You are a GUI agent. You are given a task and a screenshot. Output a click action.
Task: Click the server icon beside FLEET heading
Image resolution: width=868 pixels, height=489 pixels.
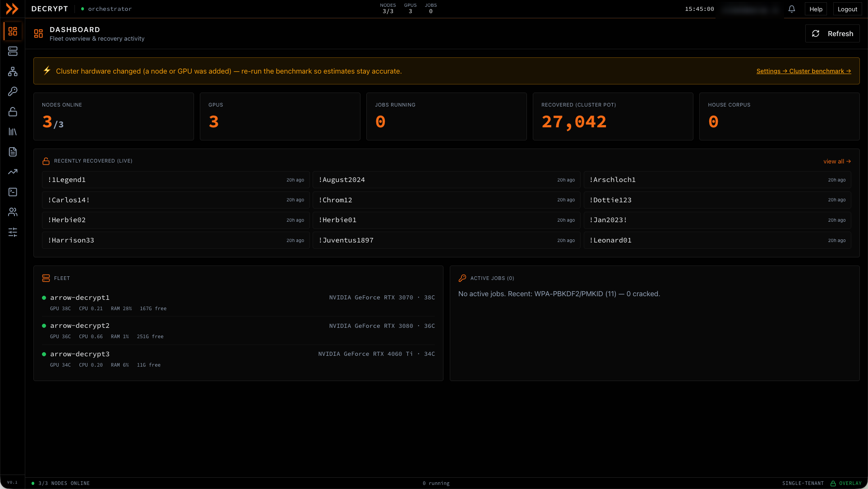click(x=46, y=278)
